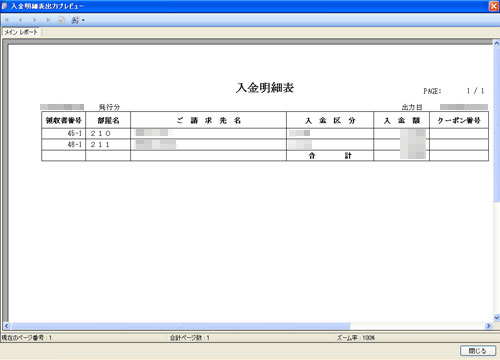Click the find text binoculars icon

point(75,20)
